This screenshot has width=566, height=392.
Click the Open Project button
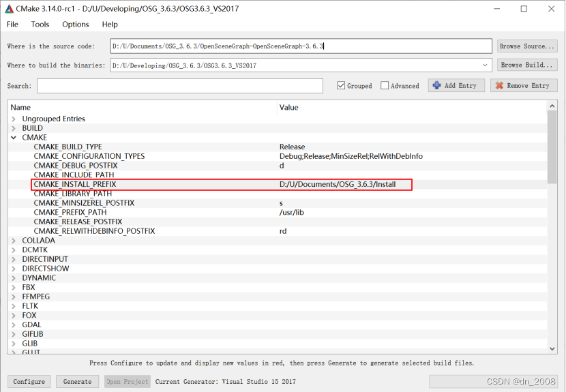(x=128, y=382)
